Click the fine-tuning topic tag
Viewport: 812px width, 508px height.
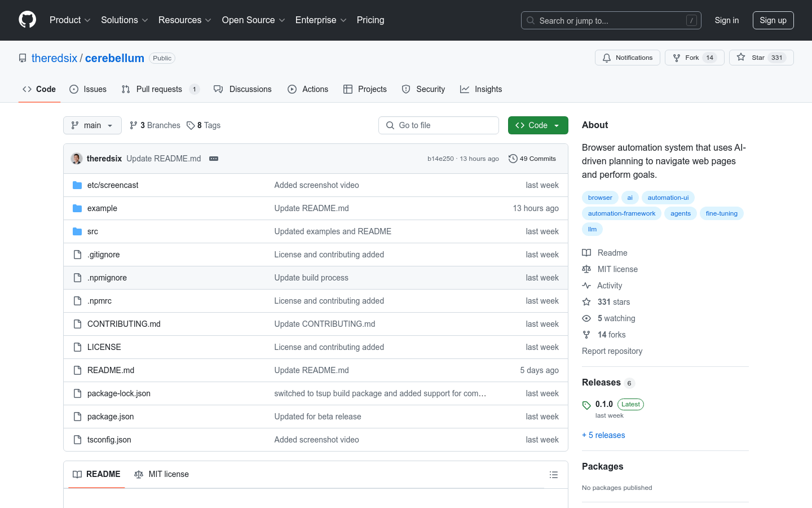722,213
